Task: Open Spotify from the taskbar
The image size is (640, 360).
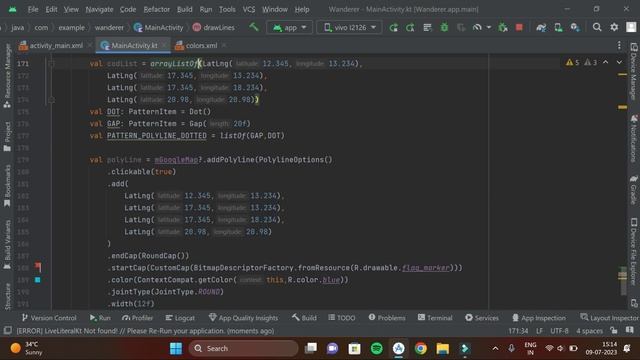Action: pos(376,348)
